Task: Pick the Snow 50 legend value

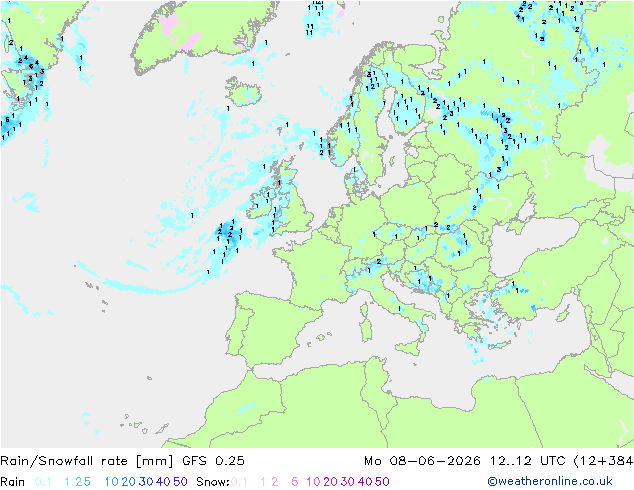Action: (382, 482)
